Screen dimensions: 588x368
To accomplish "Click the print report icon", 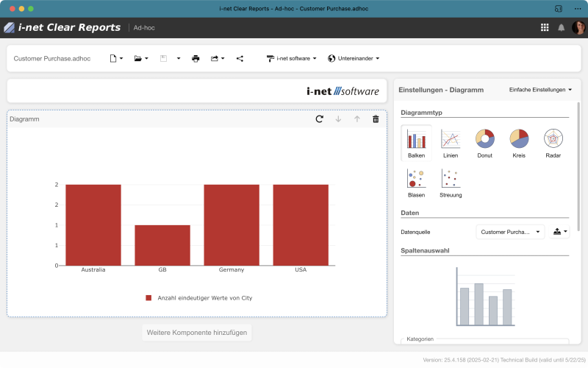I will click(196, 58).
